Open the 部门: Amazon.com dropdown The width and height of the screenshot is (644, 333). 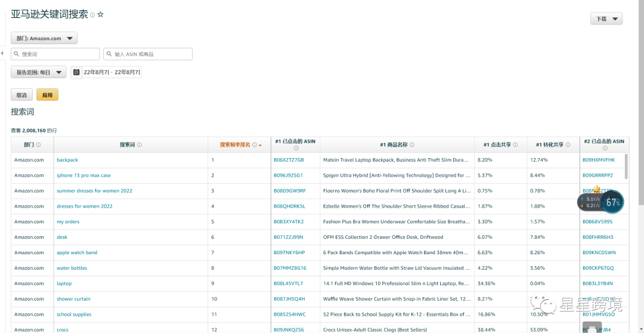[x=44, y=38]
